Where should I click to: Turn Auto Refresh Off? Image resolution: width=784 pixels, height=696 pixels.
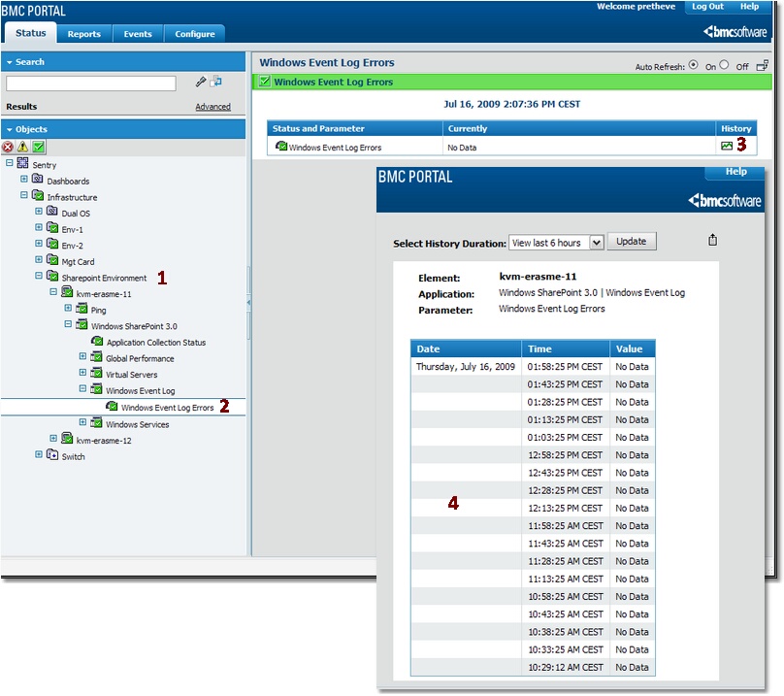(x=724, y=64)
